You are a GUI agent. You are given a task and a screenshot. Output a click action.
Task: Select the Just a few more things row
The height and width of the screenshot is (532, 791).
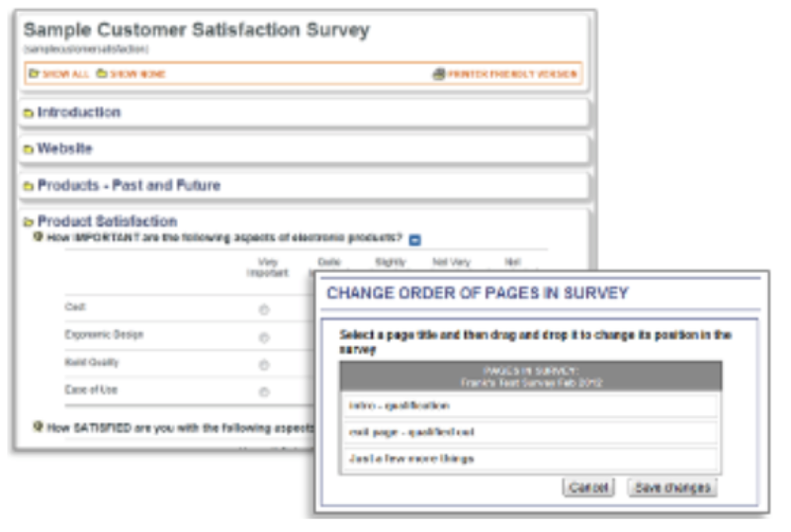coord(531,459)
